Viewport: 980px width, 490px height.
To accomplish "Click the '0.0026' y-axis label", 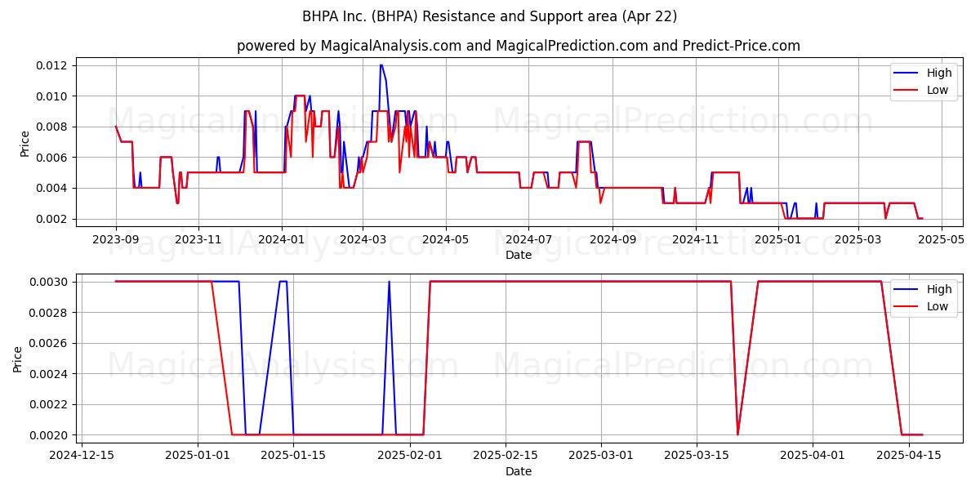I will point(49,343).
